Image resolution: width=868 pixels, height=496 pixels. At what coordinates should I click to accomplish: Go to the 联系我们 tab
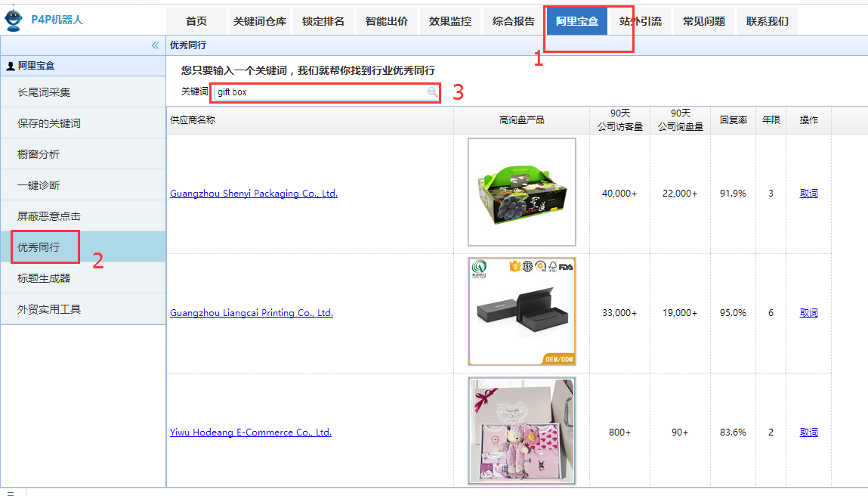click(768, 21)
